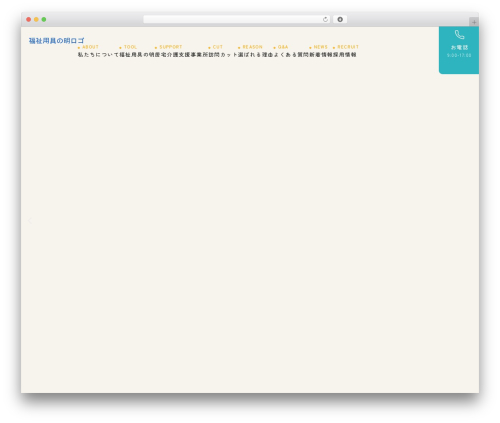
Task: Click the yellow minimize window button
Action: click(x=36, y=19)
